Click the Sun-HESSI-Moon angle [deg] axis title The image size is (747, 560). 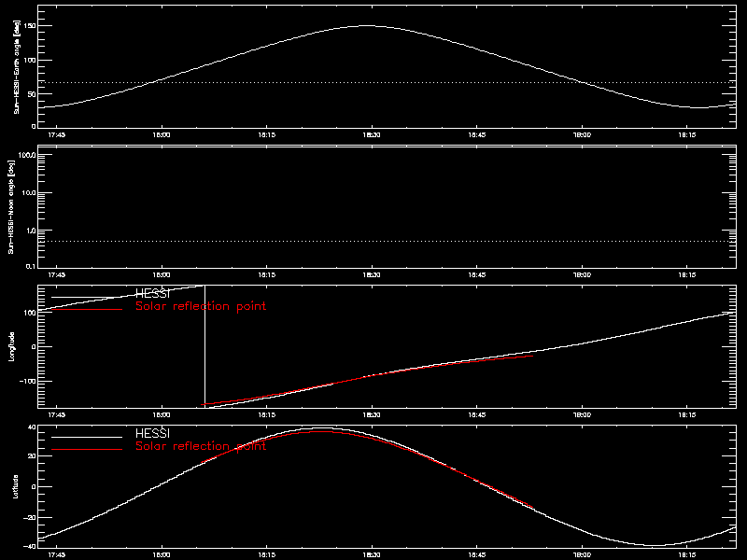click(x=11, y=206)
